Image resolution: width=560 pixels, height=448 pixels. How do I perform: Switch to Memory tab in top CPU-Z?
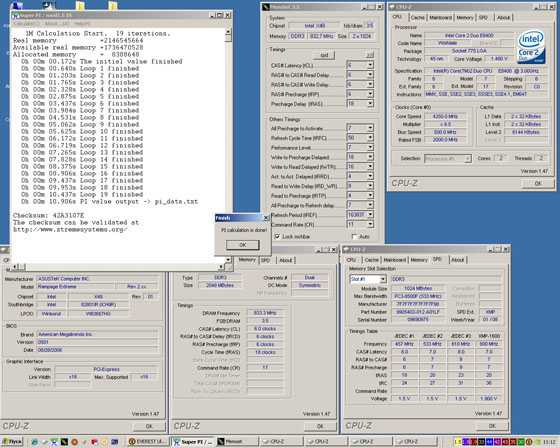coord(465,18)
